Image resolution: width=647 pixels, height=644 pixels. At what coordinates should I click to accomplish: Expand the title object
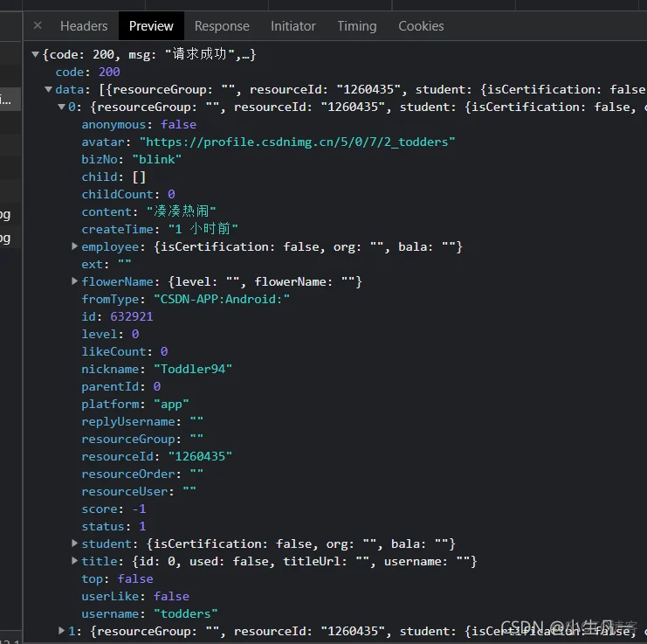click(74, 561)
